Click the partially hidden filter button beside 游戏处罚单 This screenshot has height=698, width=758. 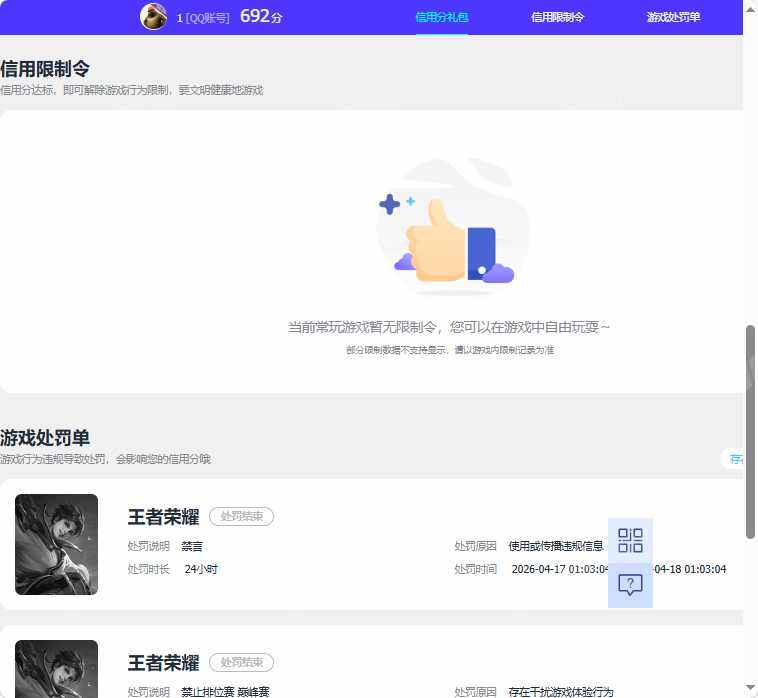pos(733,459)
